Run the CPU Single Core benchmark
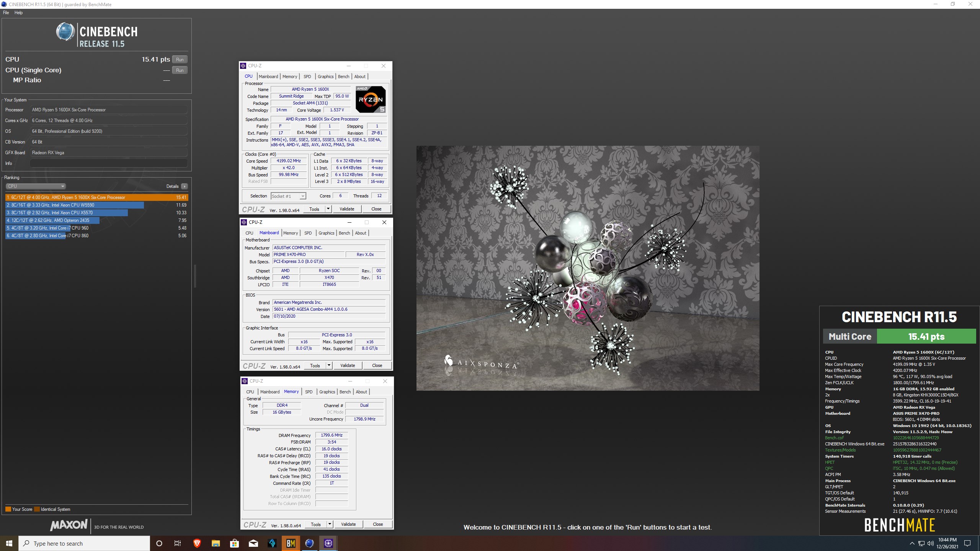The image size is (980, 551). coord(180,70)
